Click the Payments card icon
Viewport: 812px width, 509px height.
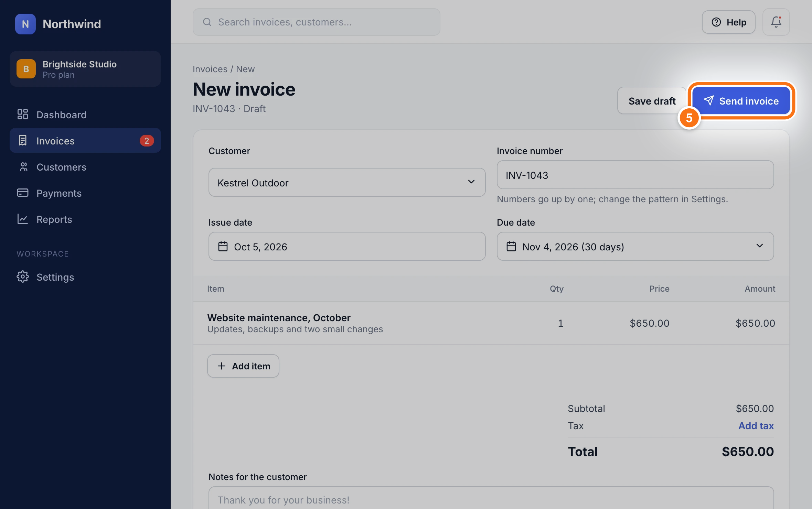23,193
